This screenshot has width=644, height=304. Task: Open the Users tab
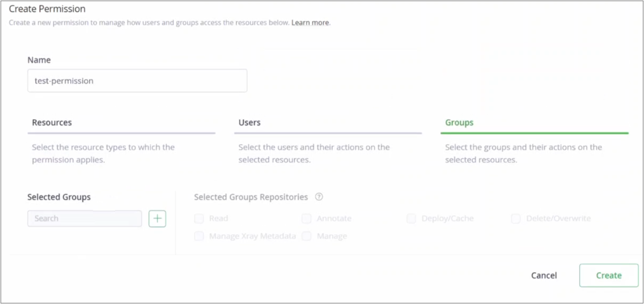[x=249, y=122]
